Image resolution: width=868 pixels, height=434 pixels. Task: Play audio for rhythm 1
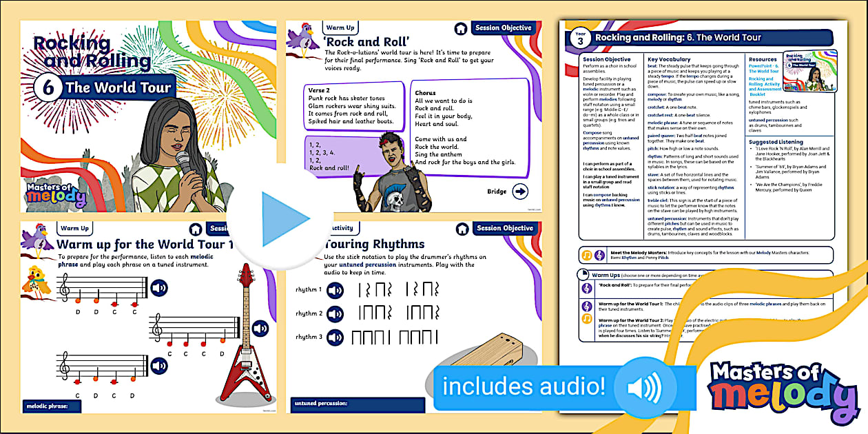pos(335,290)
